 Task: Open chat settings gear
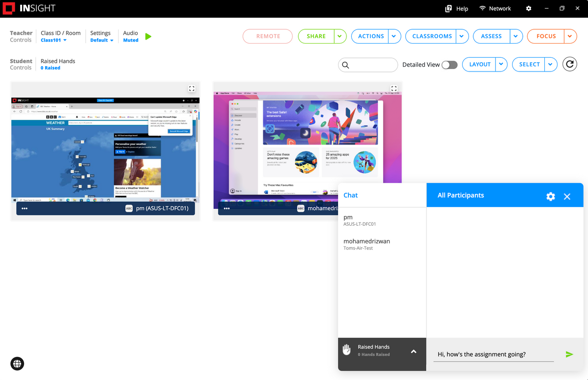[551, 196]
